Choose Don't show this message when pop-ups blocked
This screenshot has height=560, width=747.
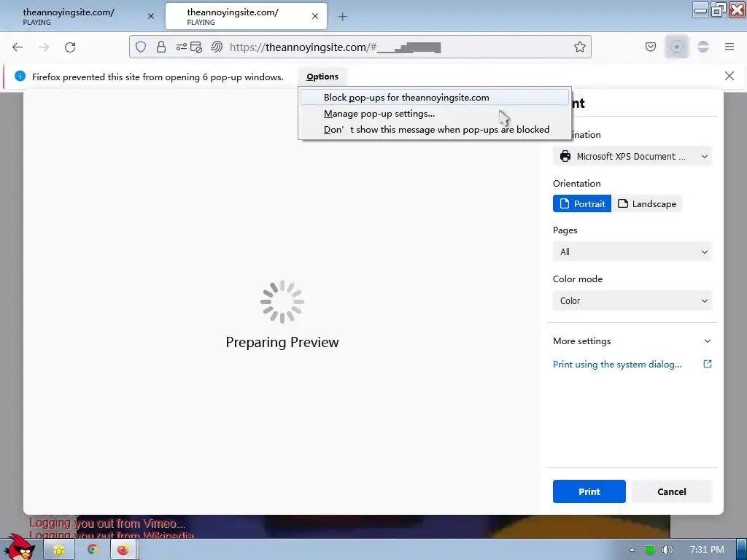pyautogui.click(x=435, y=130)
